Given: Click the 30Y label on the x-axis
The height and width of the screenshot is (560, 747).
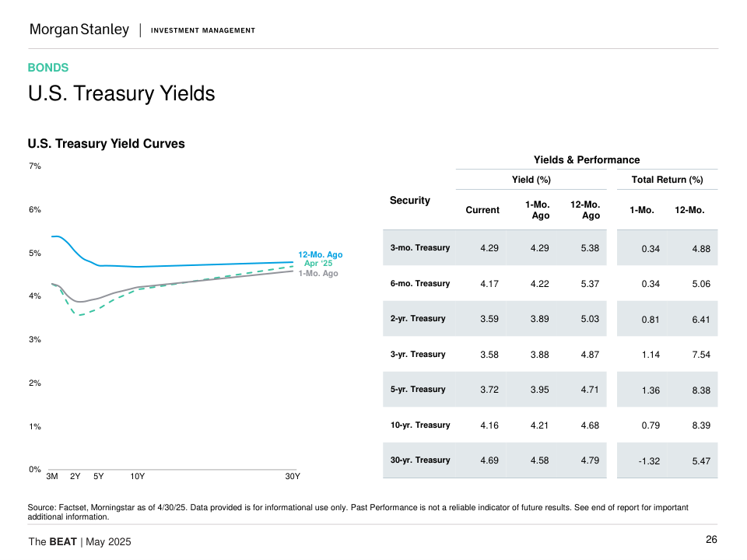Looking at the screenshot, I should coord(293,476).
